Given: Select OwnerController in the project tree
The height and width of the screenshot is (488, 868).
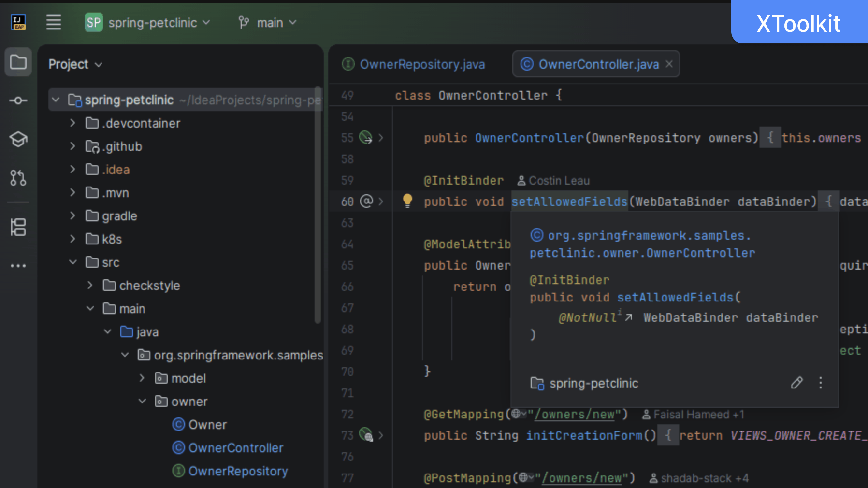Looking at the screenshot, I should coord(235,448).
